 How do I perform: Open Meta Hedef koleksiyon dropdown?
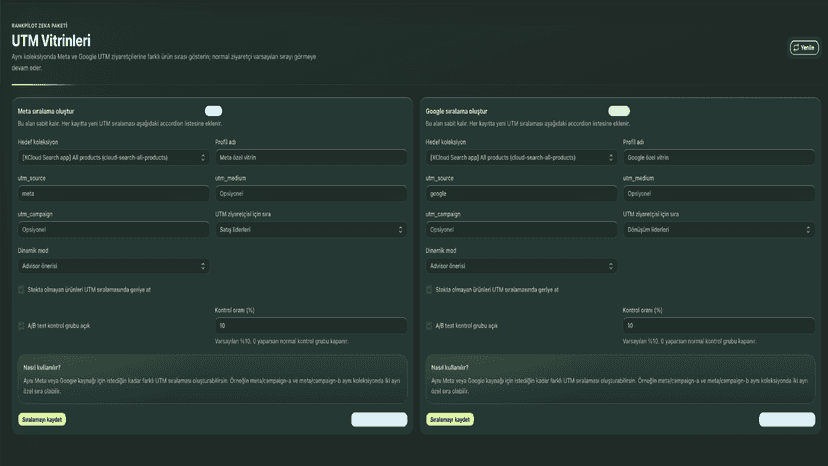[113, 157]
